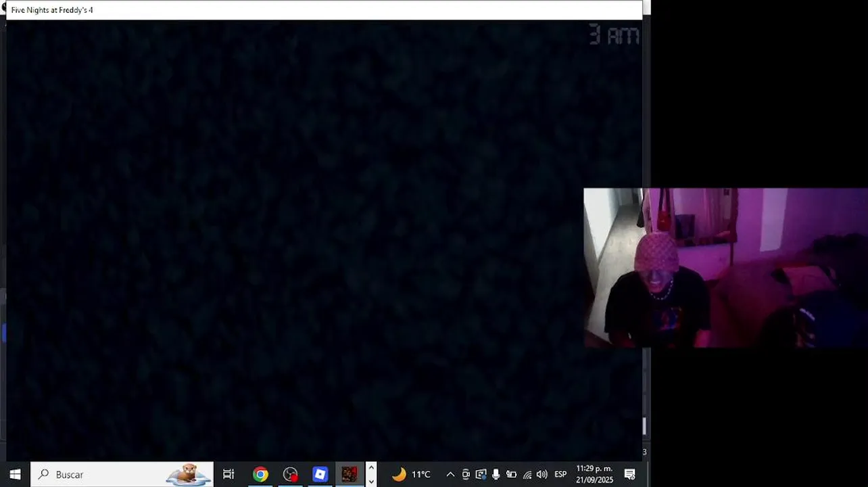Open the Windows Start menu
The image size is (868, 487).
click(15, 474)
